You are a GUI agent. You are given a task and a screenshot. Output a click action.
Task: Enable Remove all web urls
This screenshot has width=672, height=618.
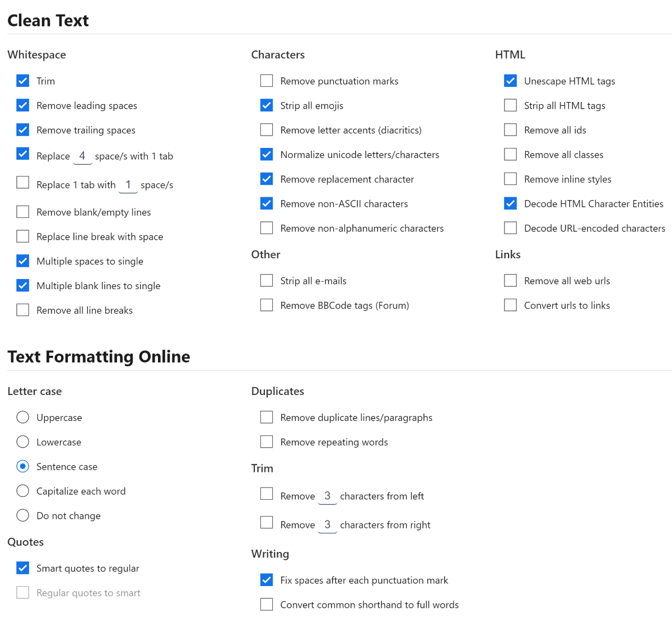(510, 280)
